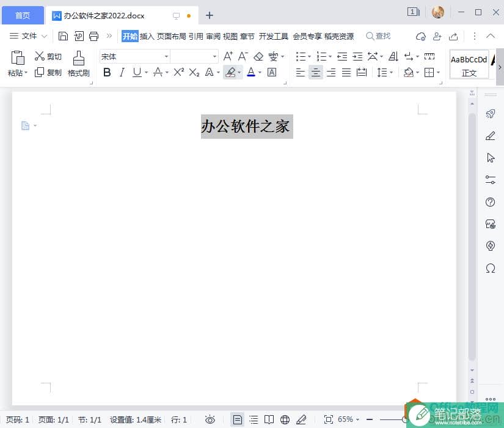Screen dimensions: 504x428
Task: Switch to the 开发工具 ribbon tab
Action: point(274,36)
